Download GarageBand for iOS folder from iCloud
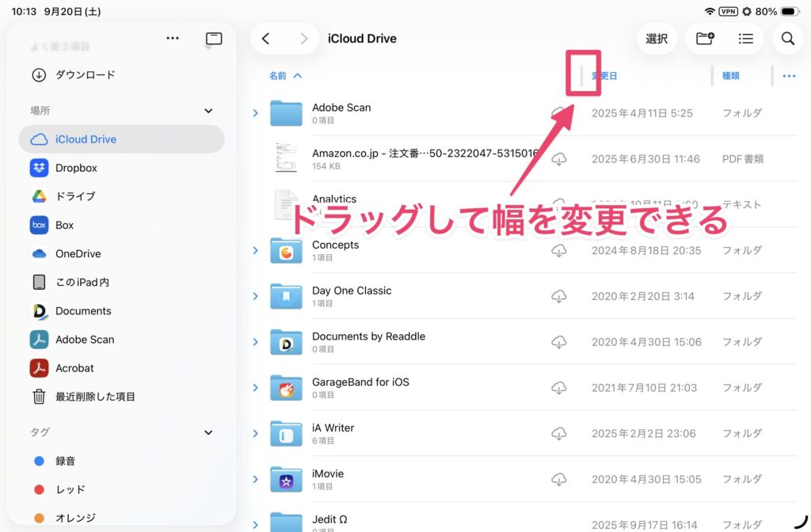 click(558, 388)
